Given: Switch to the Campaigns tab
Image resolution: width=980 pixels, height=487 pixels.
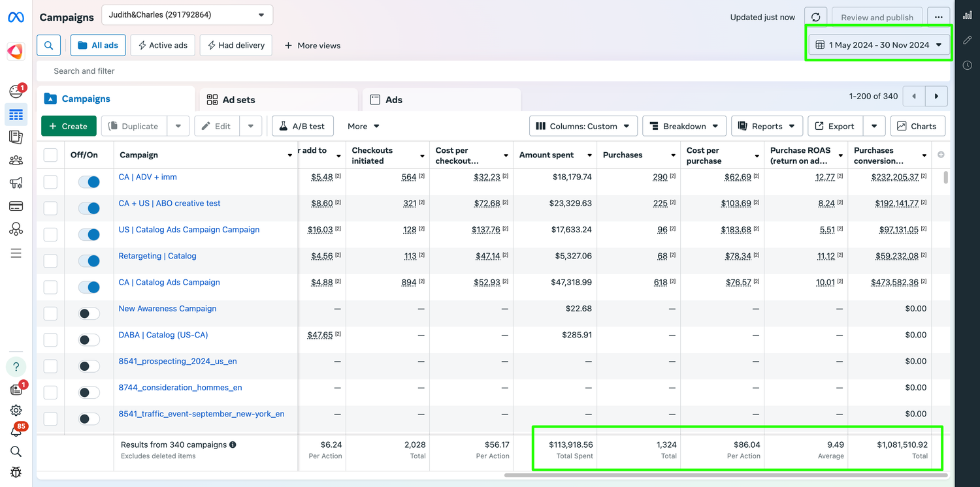Looking at the screenshot, I should tap(116, 99).
